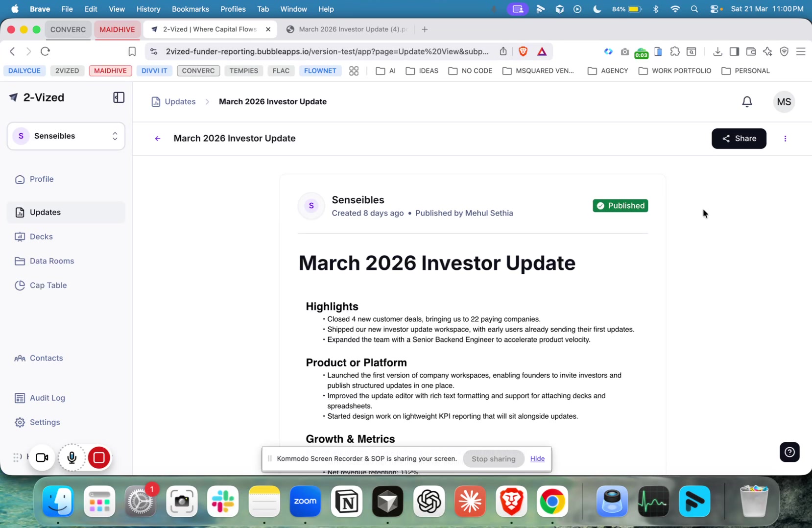Screen dimensions: 812x528
Task: Go to Updates breadcrumb link
Action: [180, 102]
